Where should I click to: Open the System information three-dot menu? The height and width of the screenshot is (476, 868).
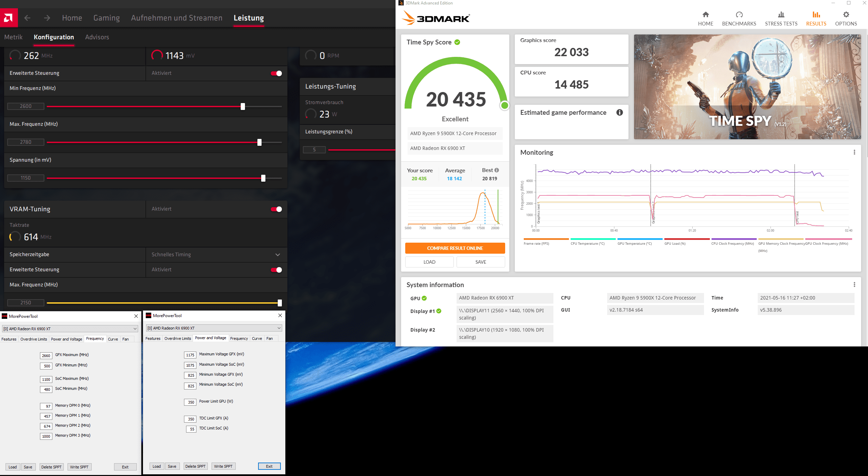pos(854,285)
